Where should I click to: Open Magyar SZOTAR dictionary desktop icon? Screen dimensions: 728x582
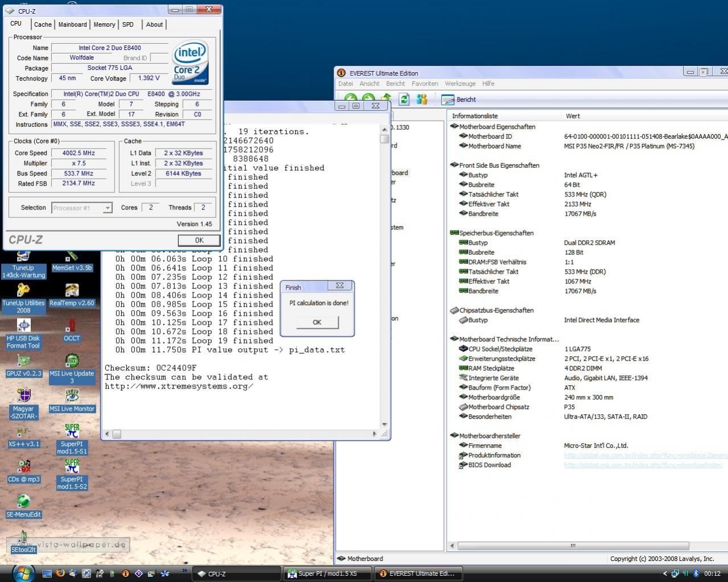[23, 405]
